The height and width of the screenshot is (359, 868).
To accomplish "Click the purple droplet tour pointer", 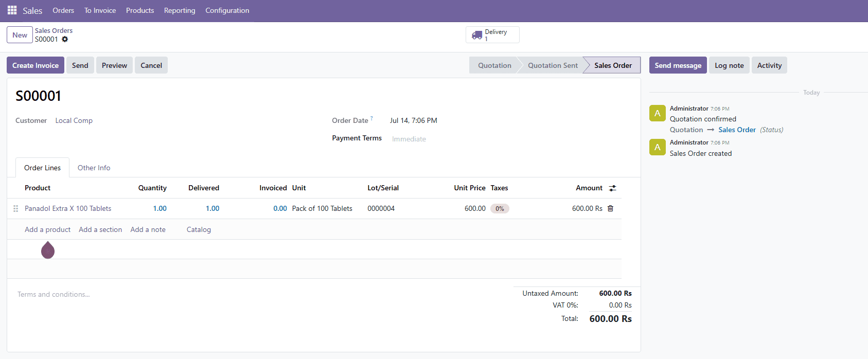I will point(48,250).
